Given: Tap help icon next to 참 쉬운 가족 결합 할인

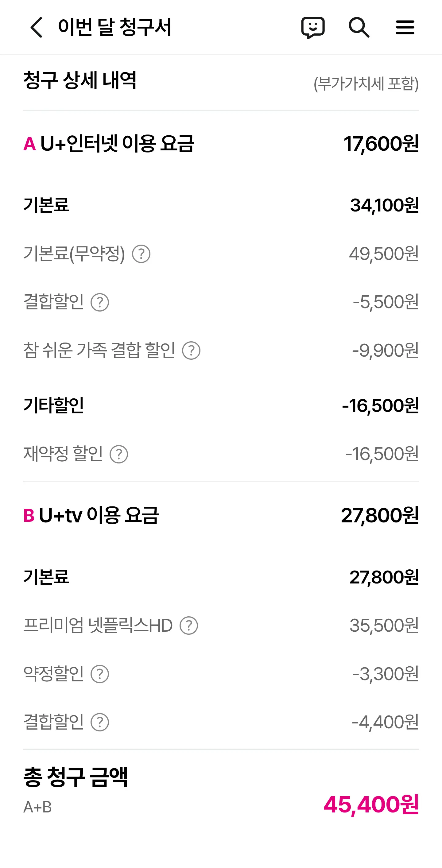Looking at the screenshot, I should coord(191,351).
